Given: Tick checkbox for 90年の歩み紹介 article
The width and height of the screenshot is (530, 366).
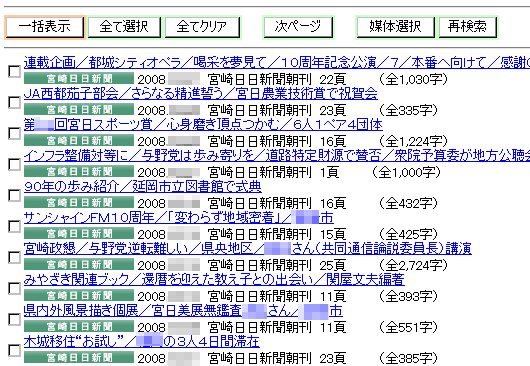Looking at the screenshot, I should point(14,195).
